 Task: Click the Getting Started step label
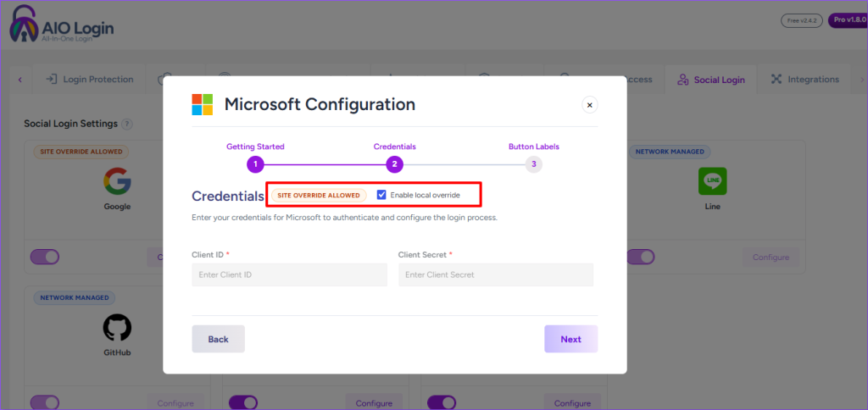tap(255, 147)
